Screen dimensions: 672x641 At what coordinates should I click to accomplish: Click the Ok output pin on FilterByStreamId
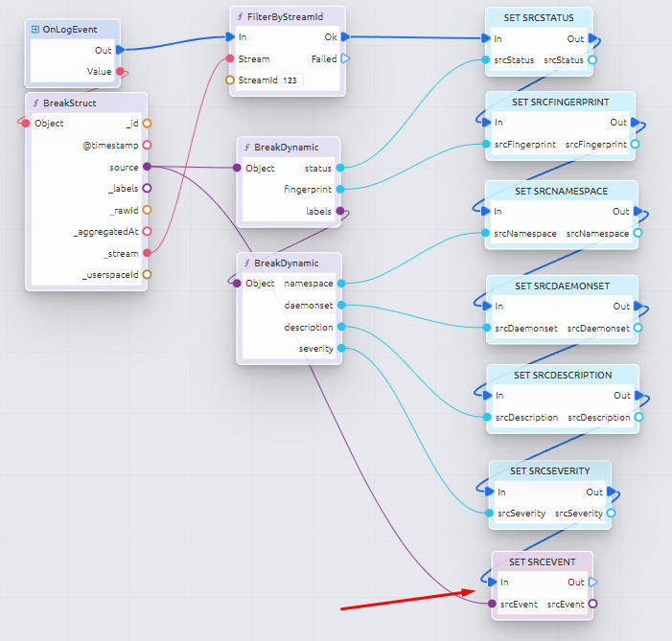(345, 37)
